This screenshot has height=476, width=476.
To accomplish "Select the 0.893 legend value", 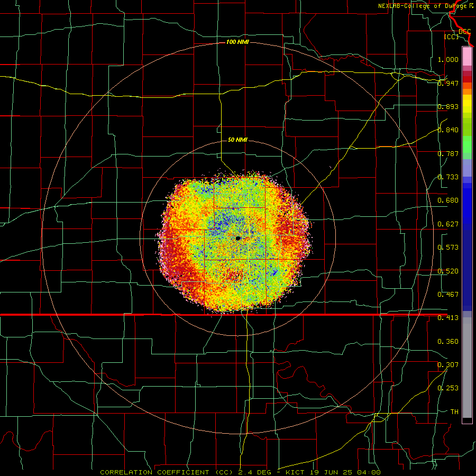I will 448,106.
